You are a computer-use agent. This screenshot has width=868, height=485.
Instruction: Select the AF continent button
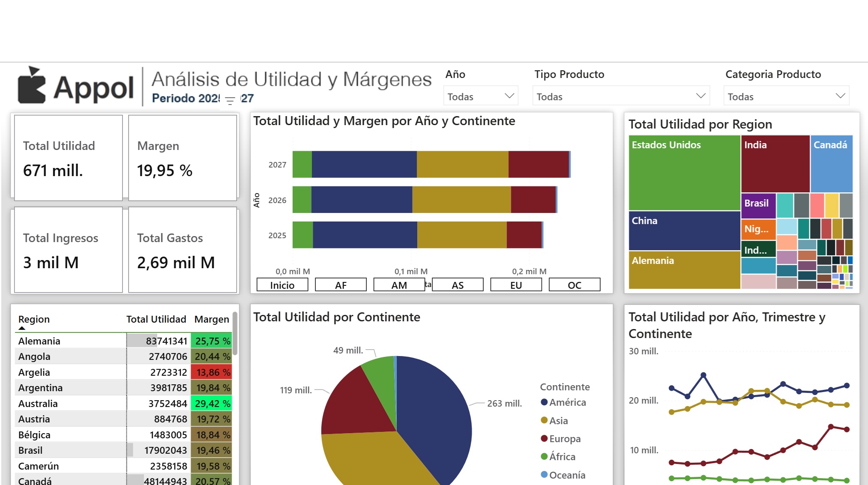(341, 285)
